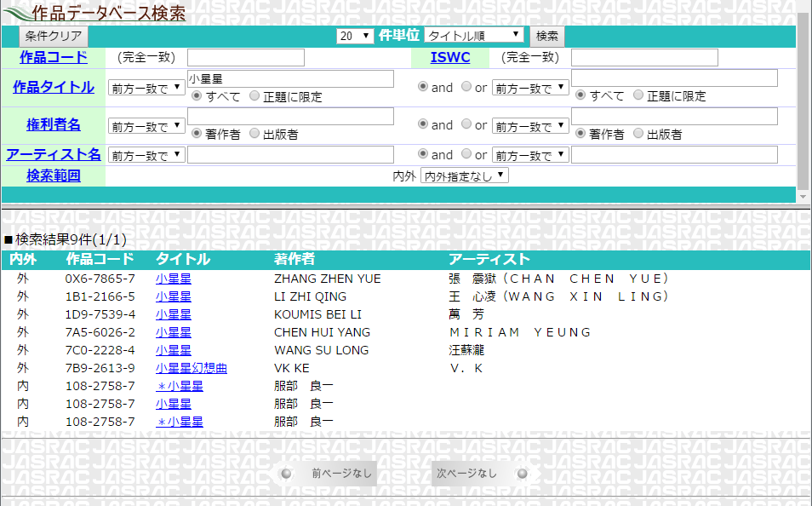The height and width of the screenshot is (506, 812).
Task: Focus the ISWC exact-match input field
Action: (x=644, y=58)
